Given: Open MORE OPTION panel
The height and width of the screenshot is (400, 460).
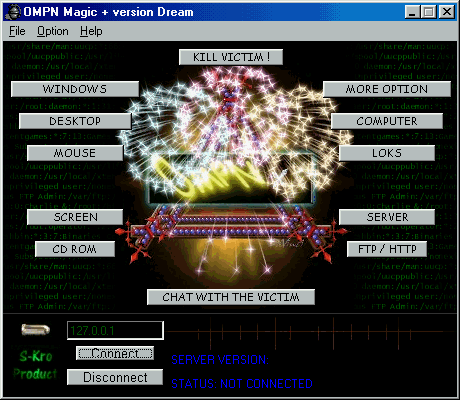Looking at the screenshot, I should pos(387,89).
